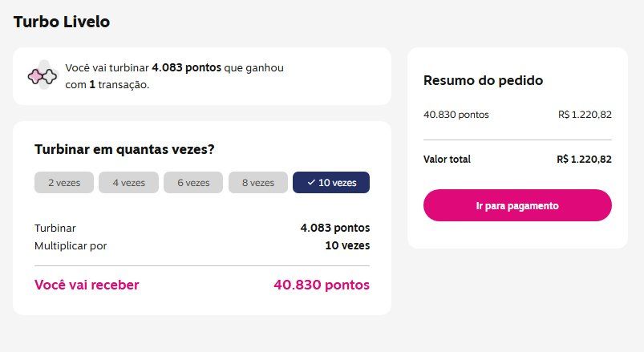Choose the 4 vezes multiplier
644x352 pixels.
[128, 183]
